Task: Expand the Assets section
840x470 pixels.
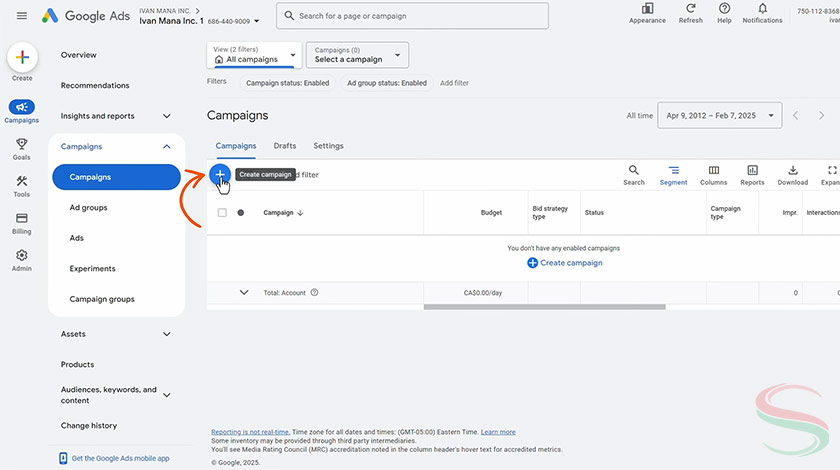Action: click(167, 334)
